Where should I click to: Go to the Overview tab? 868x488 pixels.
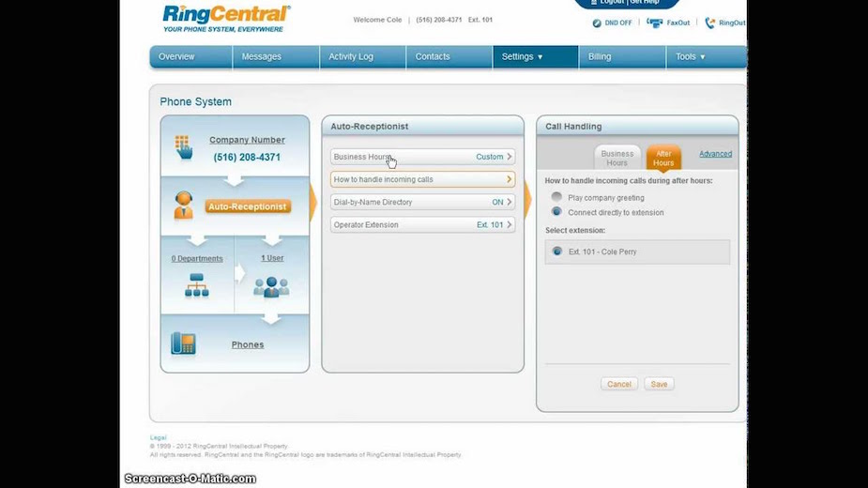[x=191, y=56]
